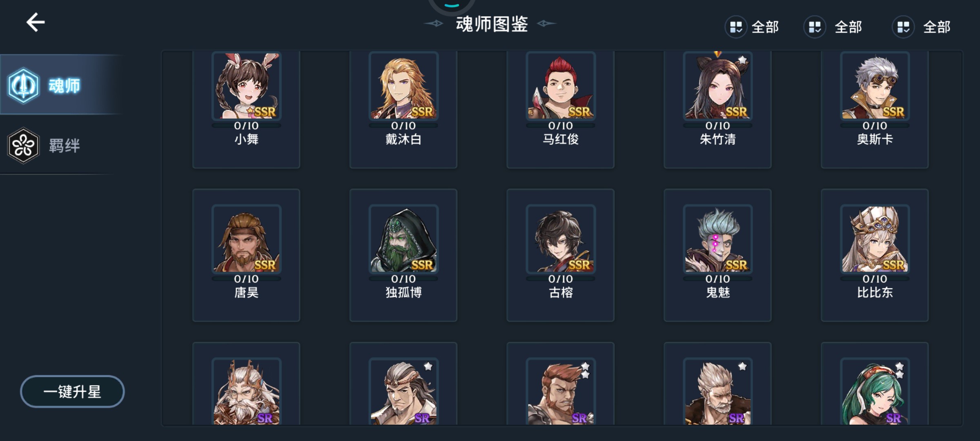Open the 马红俊 character card
Image resolution: width=980 pixels, height=441 pixels.
pos(561,109)
